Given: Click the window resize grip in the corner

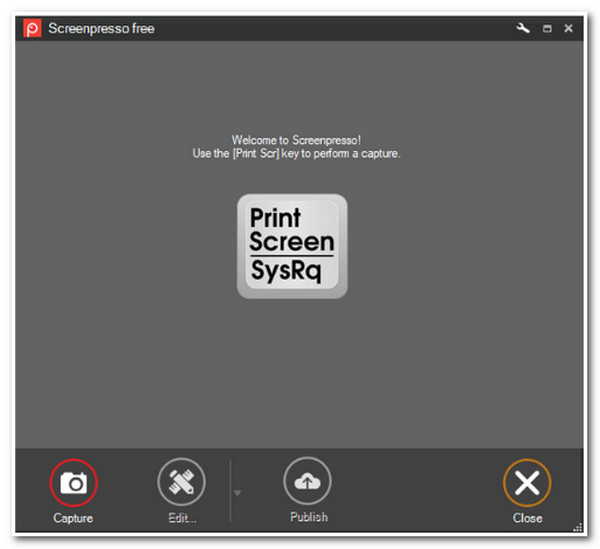Looking at the screenshot, I should point(577,527).
